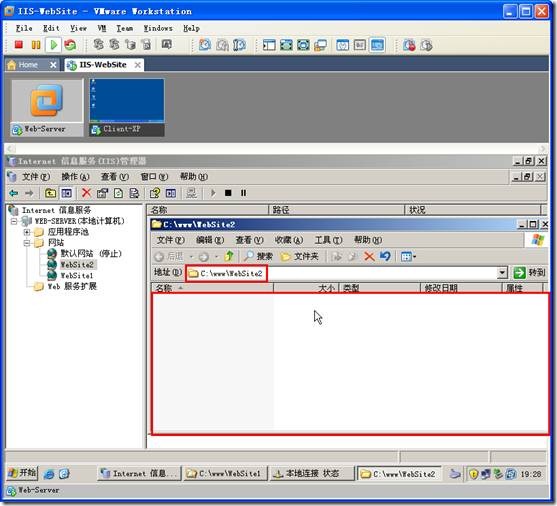Open the VMware VM menu

102,28
